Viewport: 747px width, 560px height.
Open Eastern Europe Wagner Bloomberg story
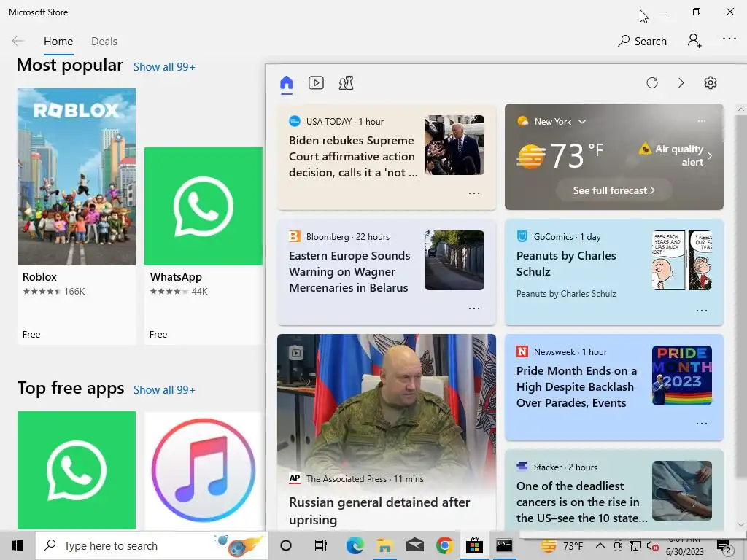point(349,271)
